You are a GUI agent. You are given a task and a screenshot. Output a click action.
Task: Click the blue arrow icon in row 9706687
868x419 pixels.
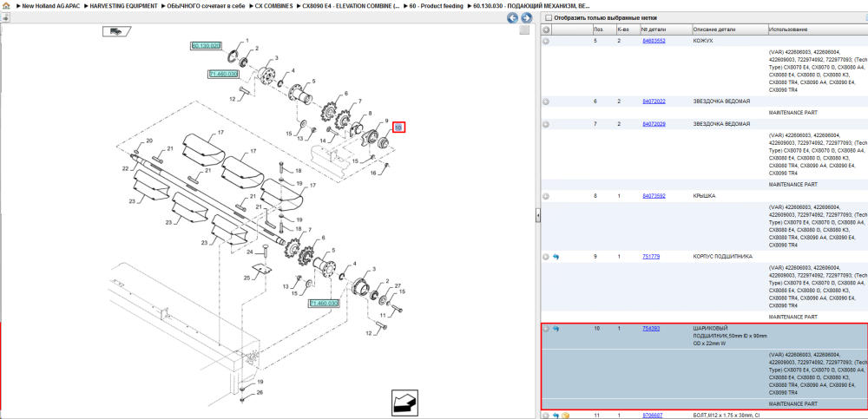click(556, 416)
